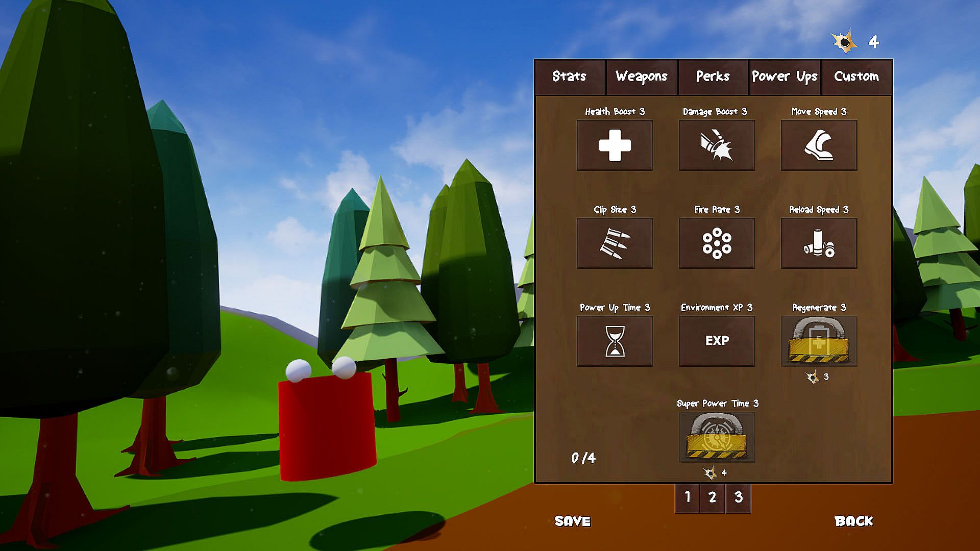Choose the Reload Speed 3 shells icon
Screen dimensions: 980x551
819,243
